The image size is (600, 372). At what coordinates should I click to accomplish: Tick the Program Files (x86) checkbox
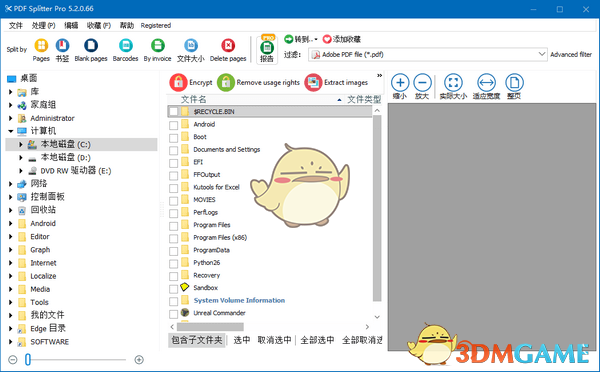(173, 238)
